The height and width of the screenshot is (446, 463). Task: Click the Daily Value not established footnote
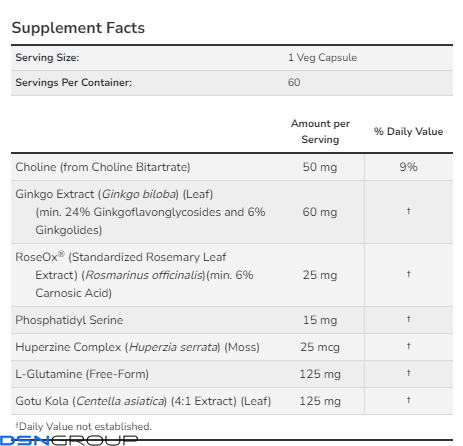pyautogui.click(x=83, y=426)
